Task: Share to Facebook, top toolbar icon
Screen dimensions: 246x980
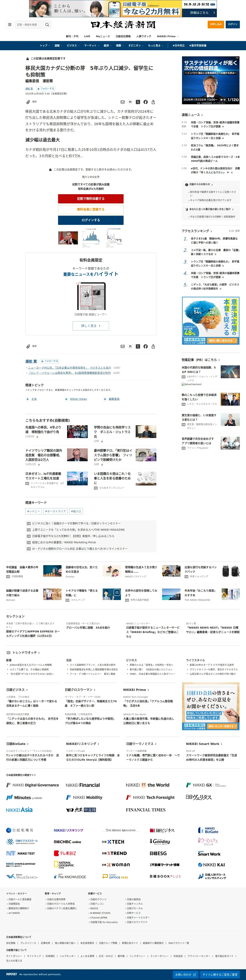Action: point(146,102)
